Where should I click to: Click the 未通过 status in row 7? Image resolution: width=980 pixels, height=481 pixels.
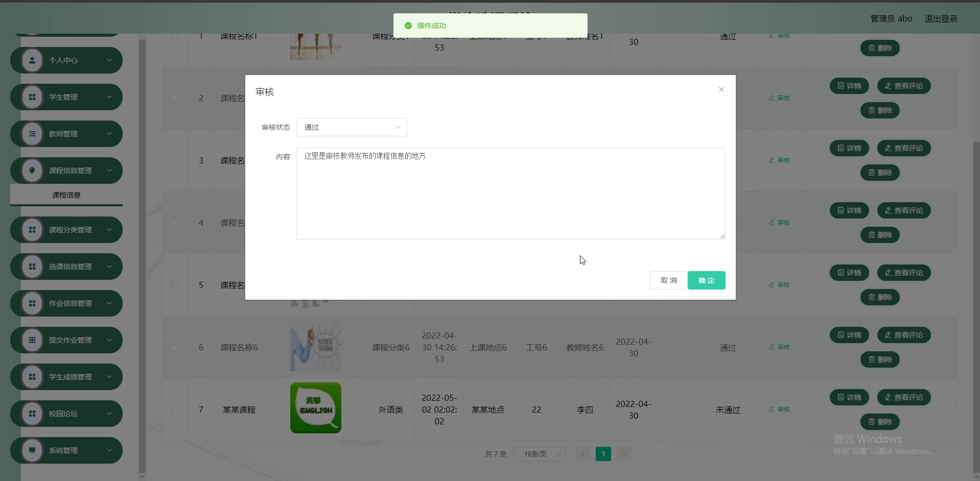pyautogui.click(x=728, y=410)
